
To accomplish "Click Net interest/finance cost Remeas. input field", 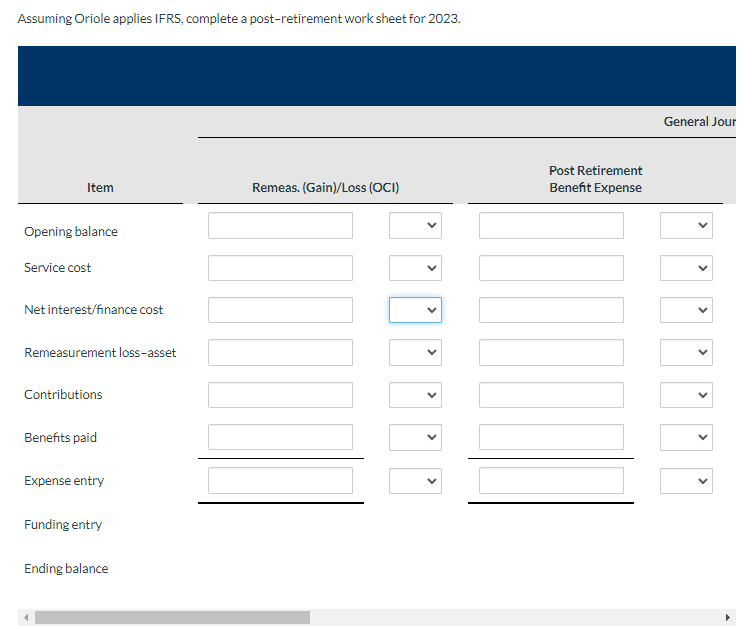I will tap(280, 310).
